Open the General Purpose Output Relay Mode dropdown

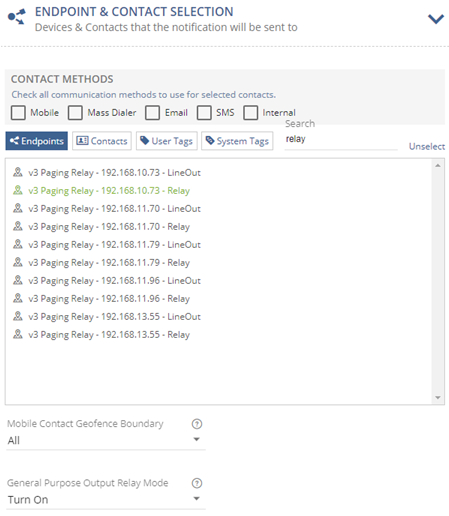pos(106,500)
